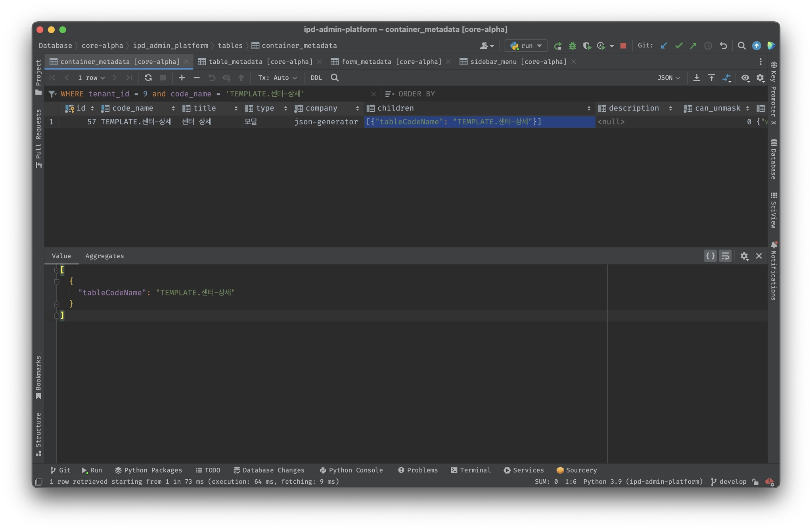
Task: Click the DDL button
Action: coord(316,78)
